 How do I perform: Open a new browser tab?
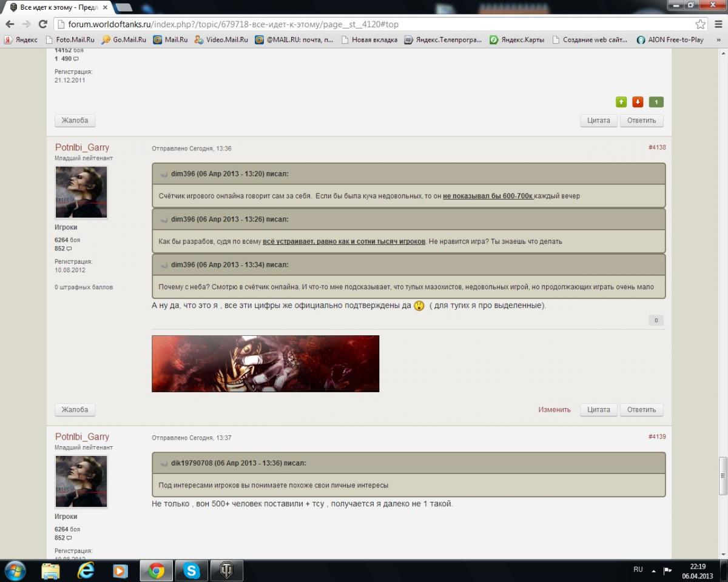point(123,7)
